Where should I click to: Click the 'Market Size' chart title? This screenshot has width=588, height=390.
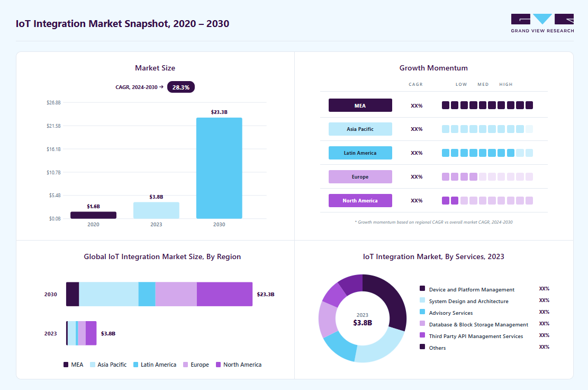coord(155,68)
